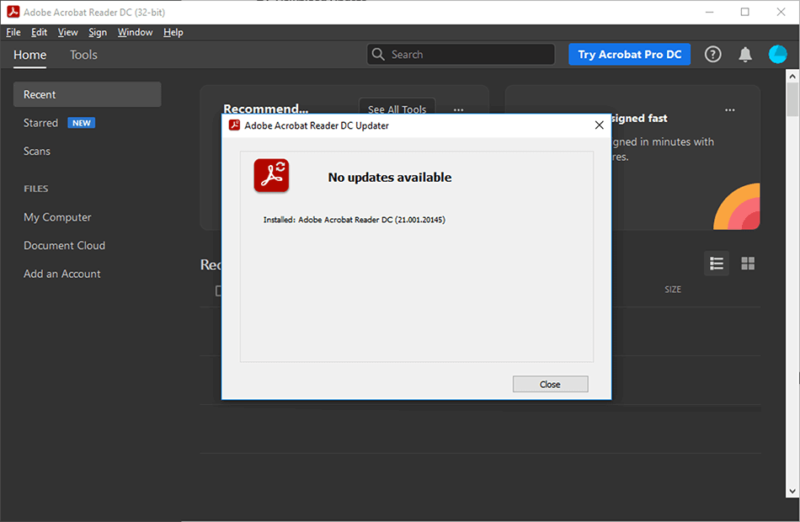The height and width of the screenshot is (522, 800).
Task: Click the Acrobat icon in main title bar
Action: click(x=13, y=12)
